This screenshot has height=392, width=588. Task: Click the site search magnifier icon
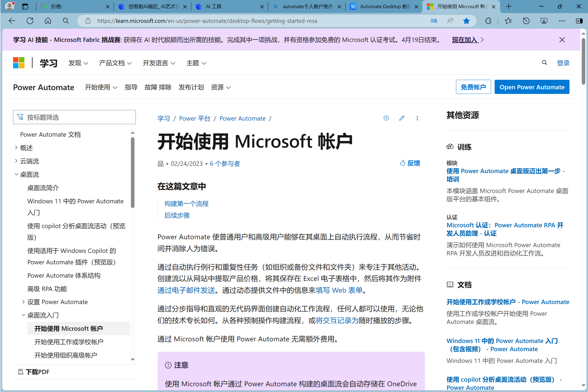tap(544, 63)
